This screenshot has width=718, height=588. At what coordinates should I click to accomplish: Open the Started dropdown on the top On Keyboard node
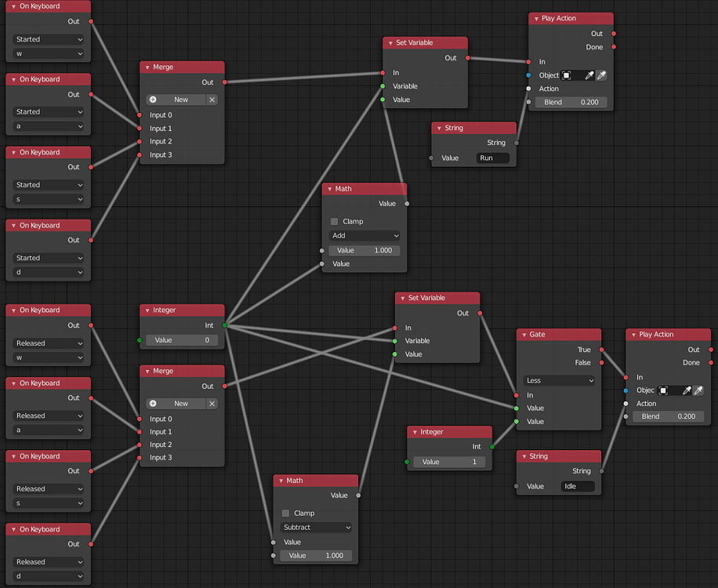point(48,38)
